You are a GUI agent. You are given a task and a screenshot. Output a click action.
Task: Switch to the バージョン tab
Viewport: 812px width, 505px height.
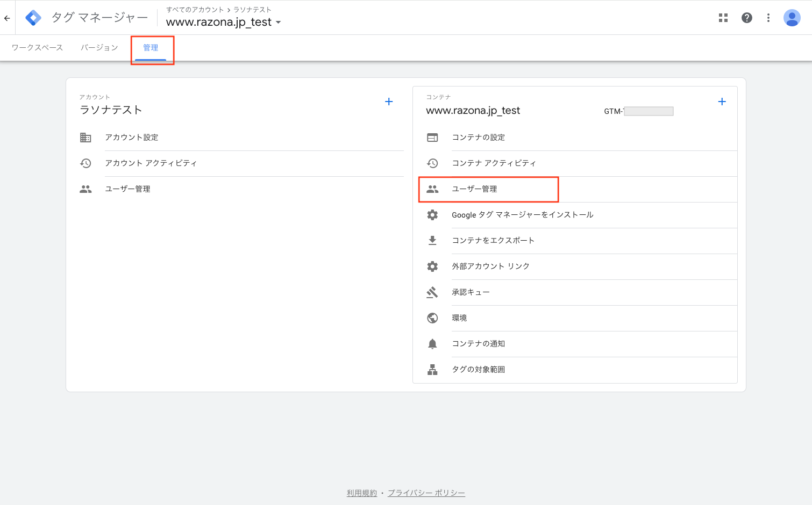pyautogui.click(x=99, y=48)
